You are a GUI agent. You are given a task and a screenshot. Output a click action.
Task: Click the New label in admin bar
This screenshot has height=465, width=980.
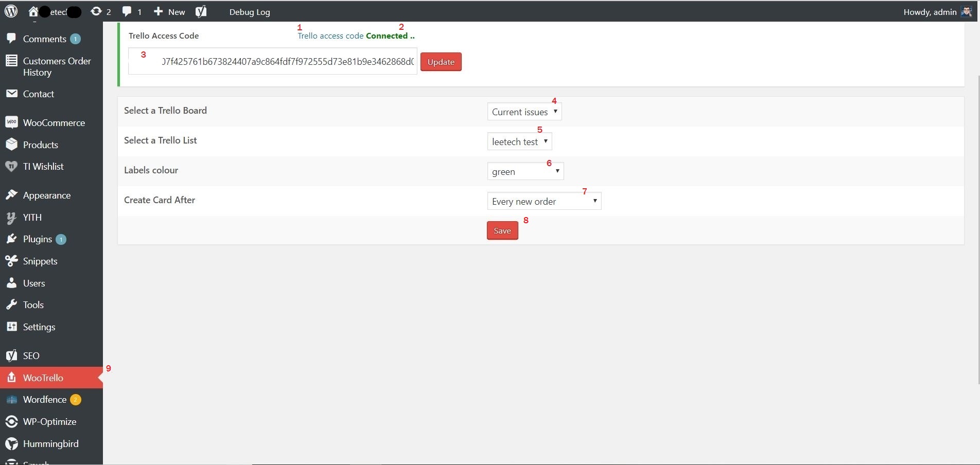click(177, 12)
